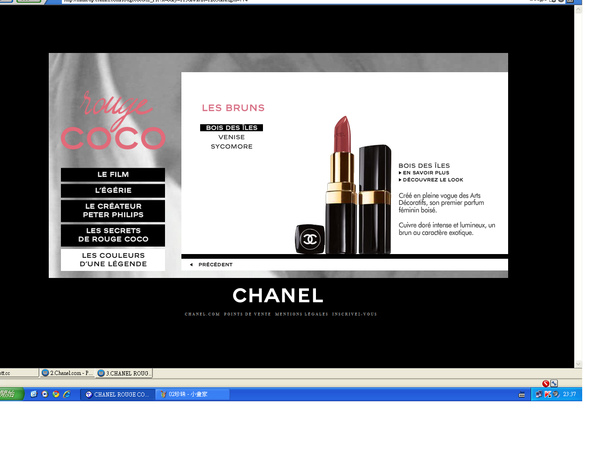Click the rouge COCO logo

pos(113,121)
